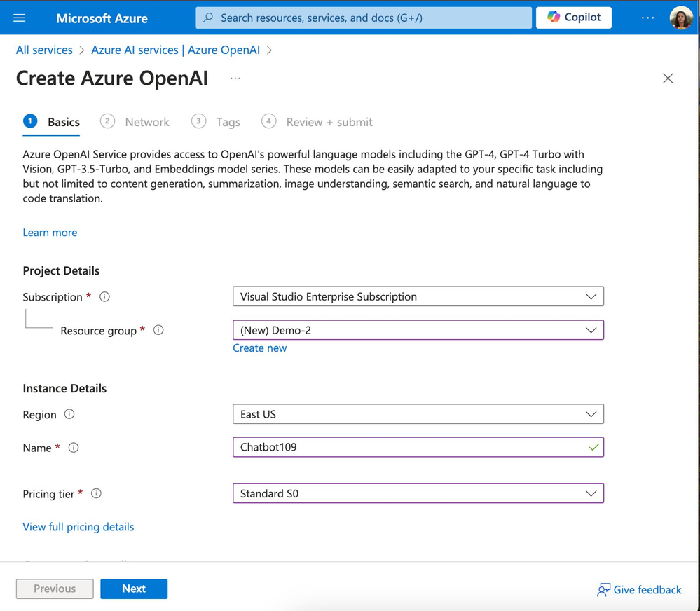
Task: Go to All services breadcrumb
Action: point(44,50)
